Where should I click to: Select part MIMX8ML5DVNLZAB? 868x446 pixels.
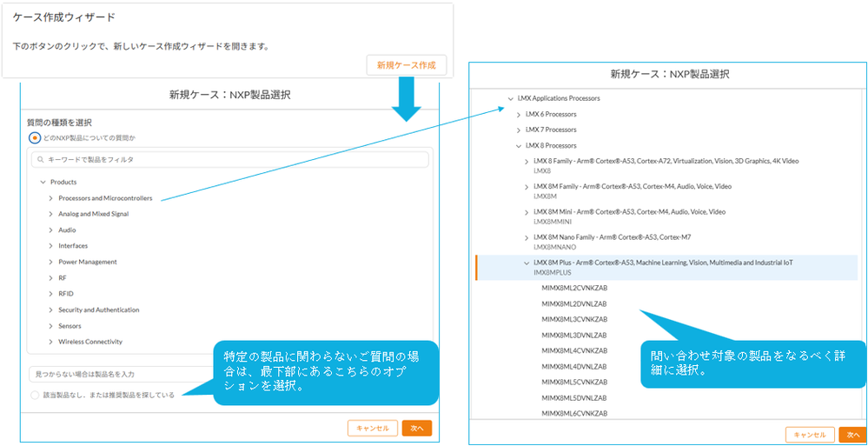click(574, 398)
